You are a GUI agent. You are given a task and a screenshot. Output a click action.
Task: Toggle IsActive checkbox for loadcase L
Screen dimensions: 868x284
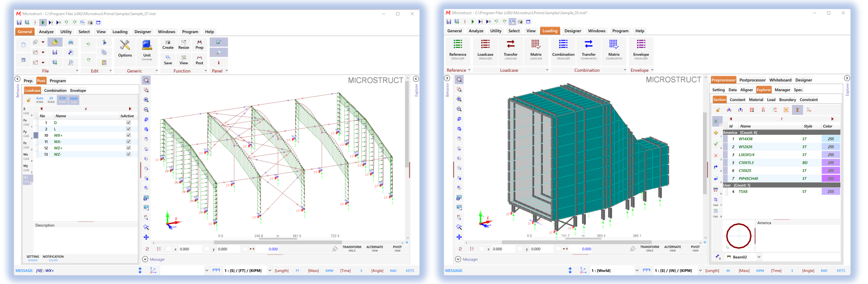129,129
